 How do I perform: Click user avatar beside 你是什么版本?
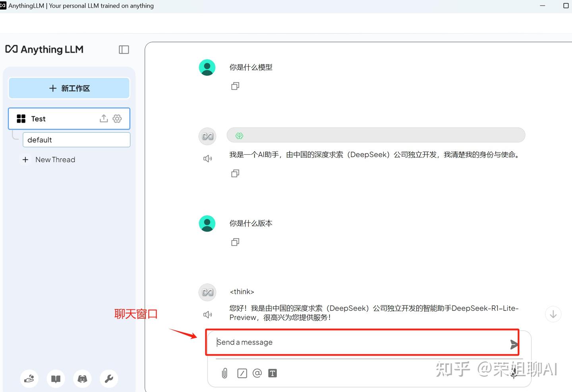click(x=207, y=223)
